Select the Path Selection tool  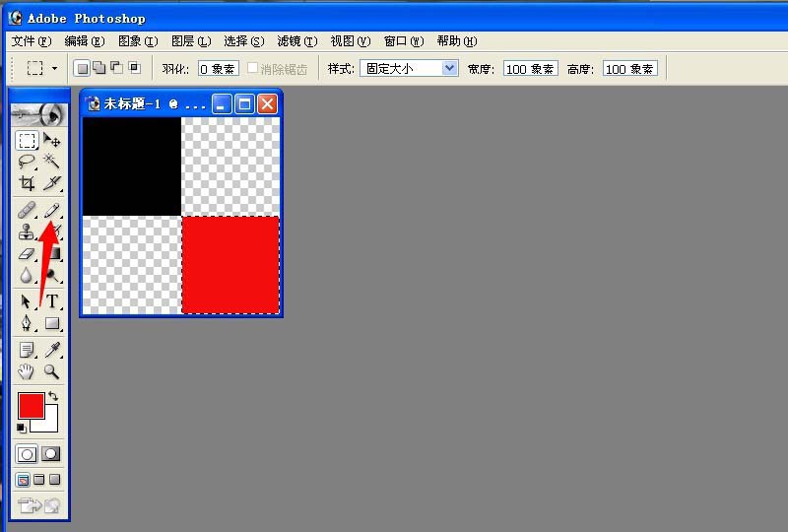point(27,301)
